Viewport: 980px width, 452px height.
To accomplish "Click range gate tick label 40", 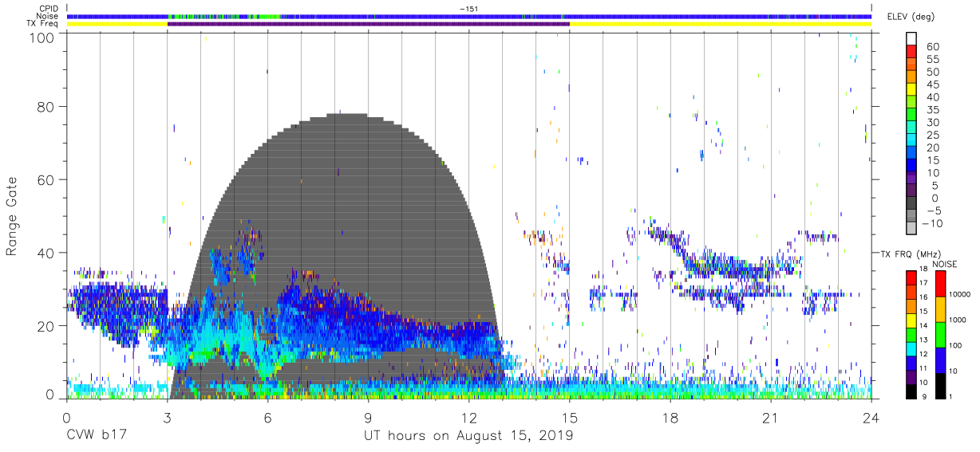I will coord(46,253).
